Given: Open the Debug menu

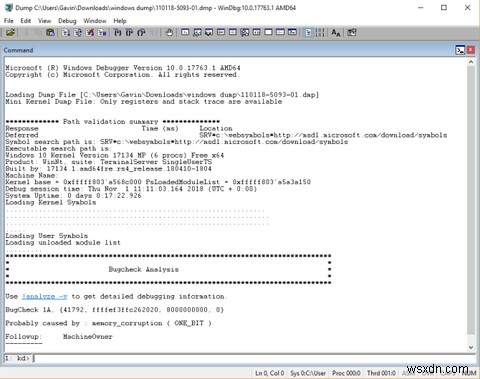Looking at the screenshot, I should pos(67,21).
